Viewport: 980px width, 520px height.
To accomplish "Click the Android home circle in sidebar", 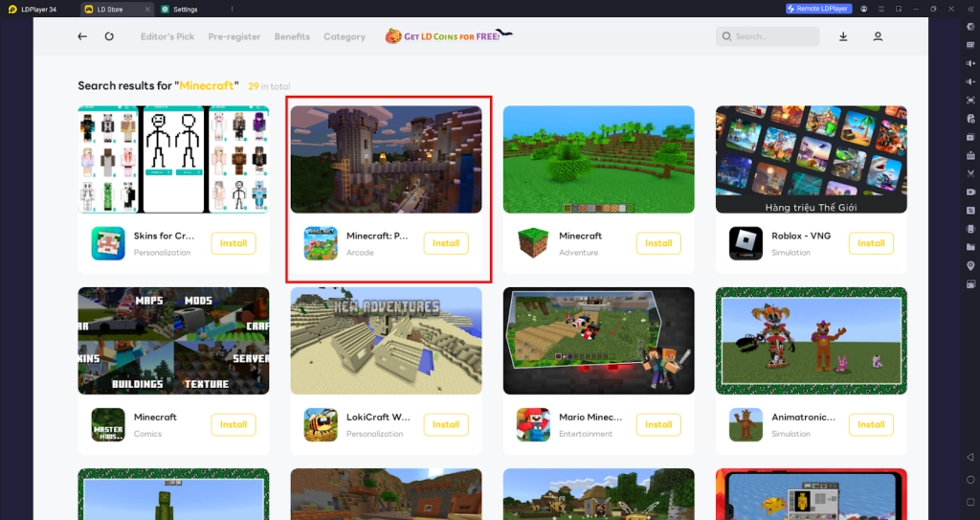I will point(970,480).
